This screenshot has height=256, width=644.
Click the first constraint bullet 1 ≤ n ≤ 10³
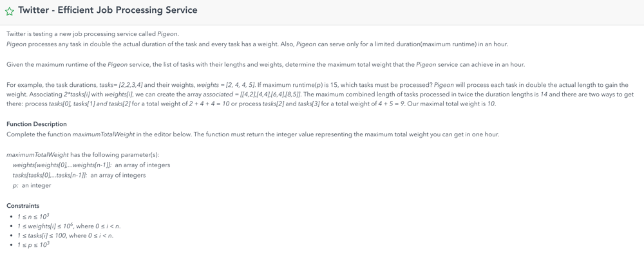[x=33, y=216]
